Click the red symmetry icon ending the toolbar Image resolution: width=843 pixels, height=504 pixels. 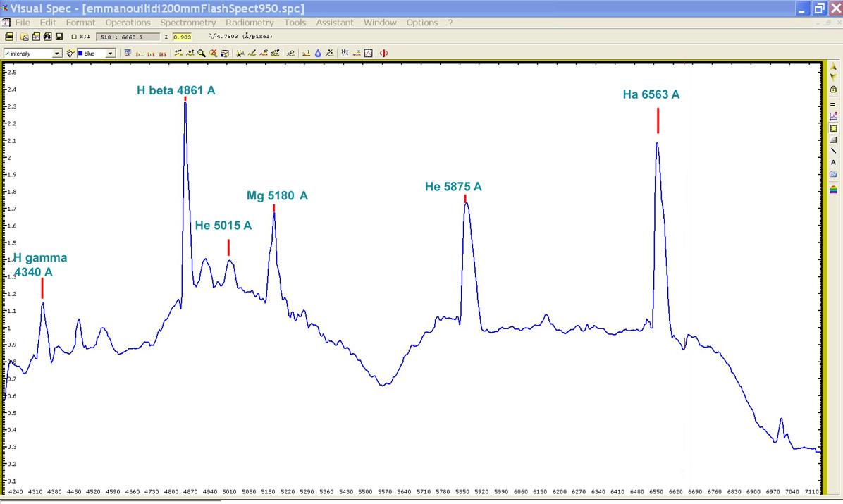click(384, 53)
